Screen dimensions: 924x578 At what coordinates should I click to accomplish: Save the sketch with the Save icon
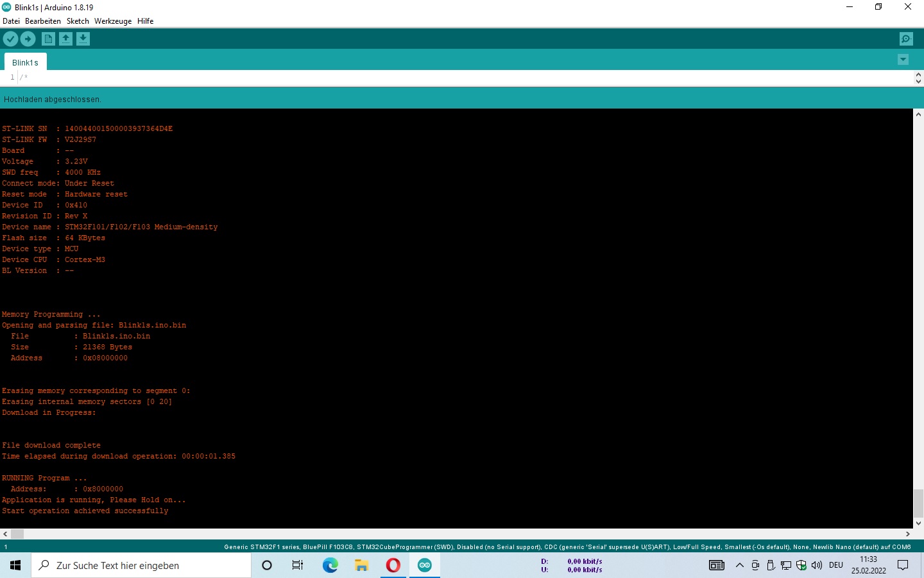click(83, 39)
